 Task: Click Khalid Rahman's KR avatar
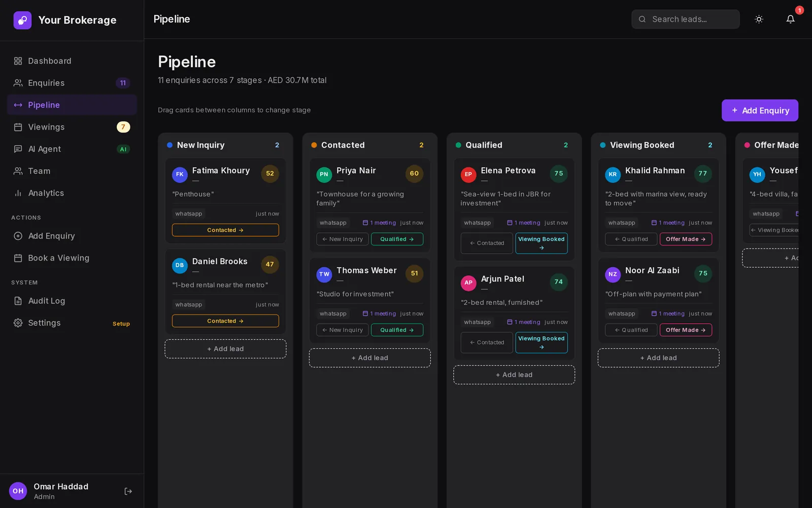(x=613, y=174)
